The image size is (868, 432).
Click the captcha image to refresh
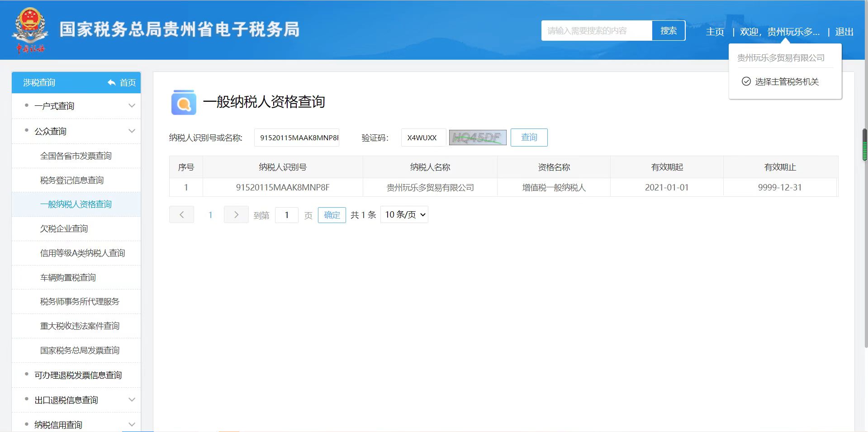[477, 138]
